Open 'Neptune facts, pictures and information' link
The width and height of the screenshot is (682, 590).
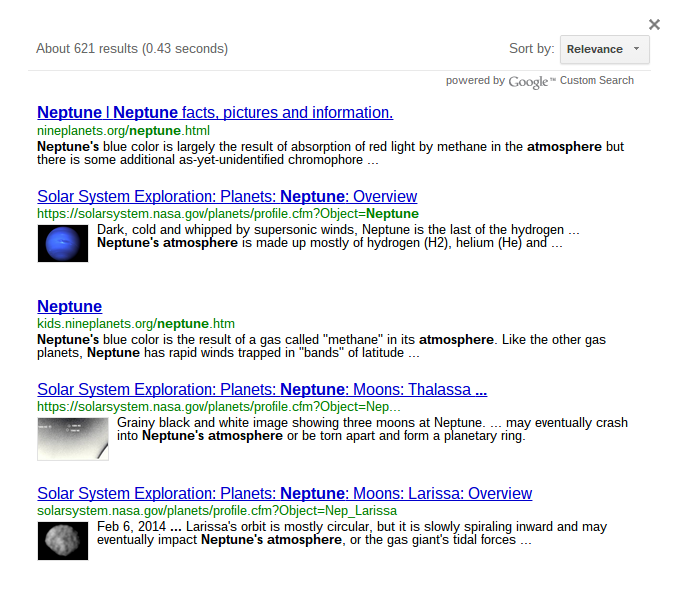pos(215,113)
